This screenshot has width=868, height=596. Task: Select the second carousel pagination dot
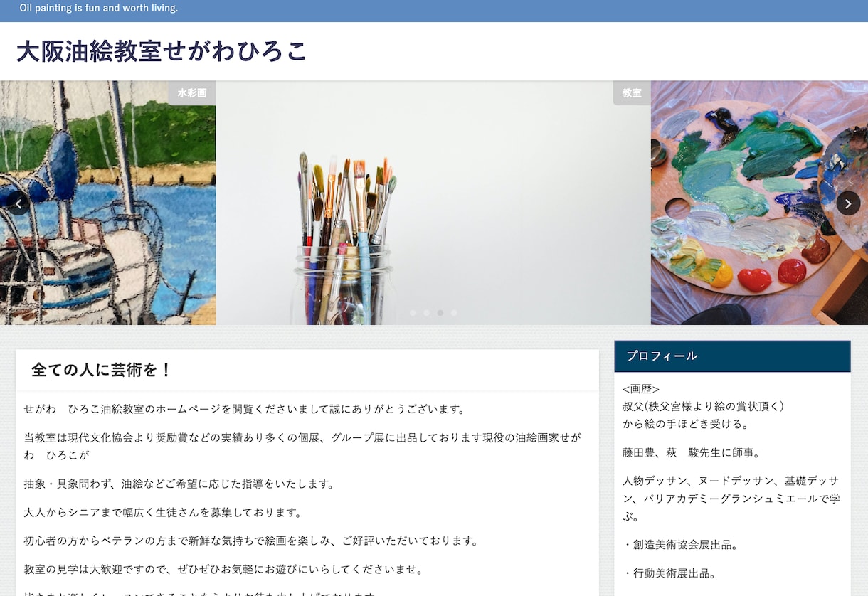point(426,313)
